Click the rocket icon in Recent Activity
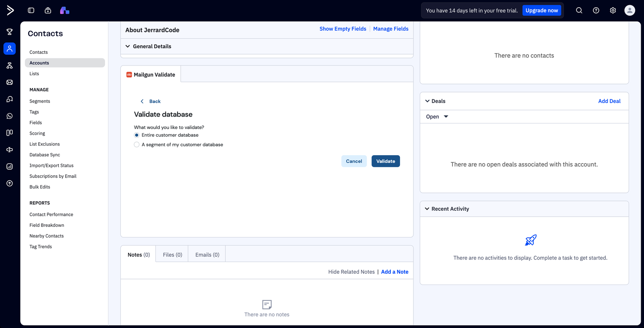Image resolution: width=644 pixels, height=328 pixels. click(531, 240)
